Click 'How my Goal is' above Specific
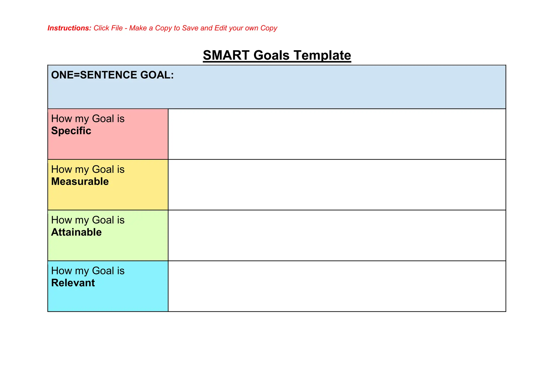554x392 pixels. (x=88, y=119)
